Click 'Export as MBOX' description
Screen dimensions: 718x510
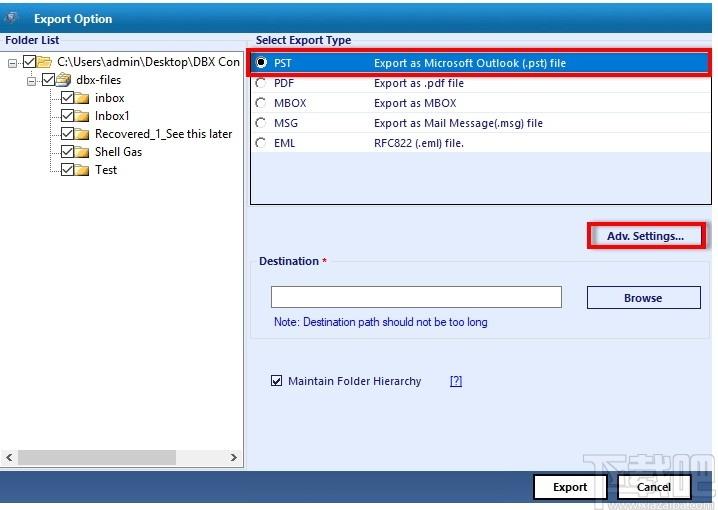(415, 103)
